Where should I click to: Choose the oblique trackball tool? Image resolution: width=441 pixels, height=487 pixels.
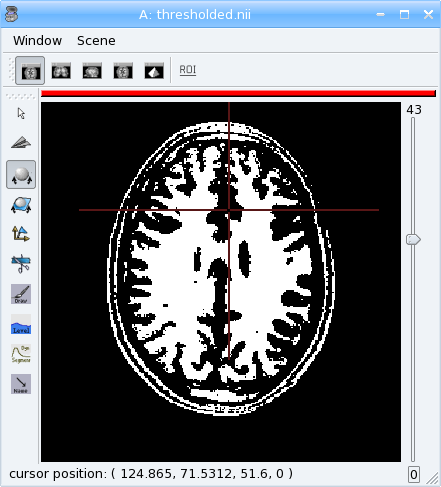coord(21,205)
